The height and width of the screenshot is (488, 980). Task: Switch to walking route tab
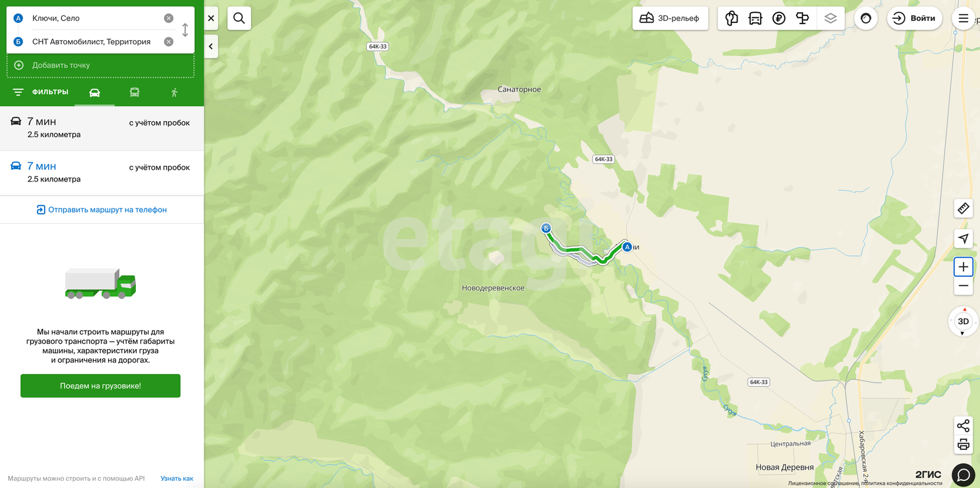tap(174, 92)
